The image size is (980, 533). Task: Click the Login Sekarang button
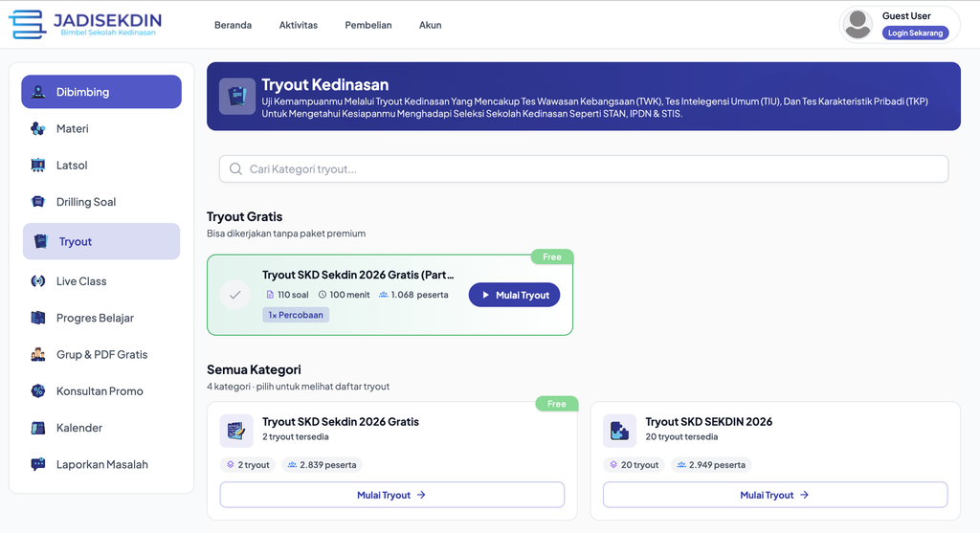click(x=915, y=33)
